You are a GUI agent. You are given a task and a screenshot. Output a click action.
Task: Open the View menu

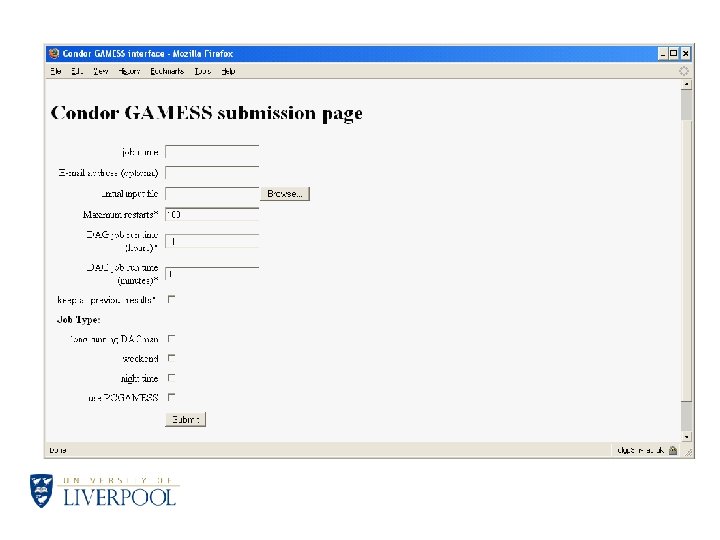[101, 71]
